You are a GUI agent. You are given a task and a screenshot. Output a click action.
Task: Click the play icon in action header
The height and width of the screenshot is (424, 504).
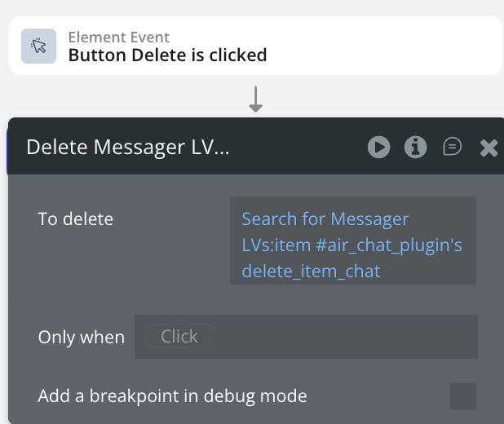pos(378,147)
